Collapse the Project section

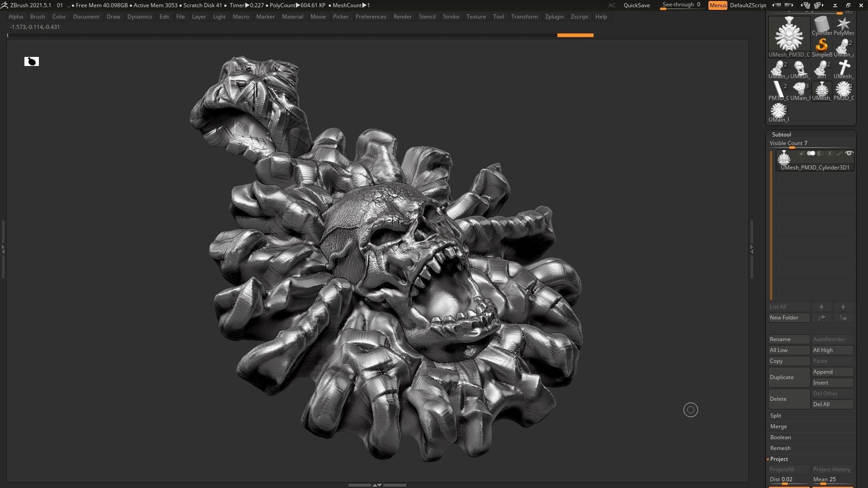point(779,459)
